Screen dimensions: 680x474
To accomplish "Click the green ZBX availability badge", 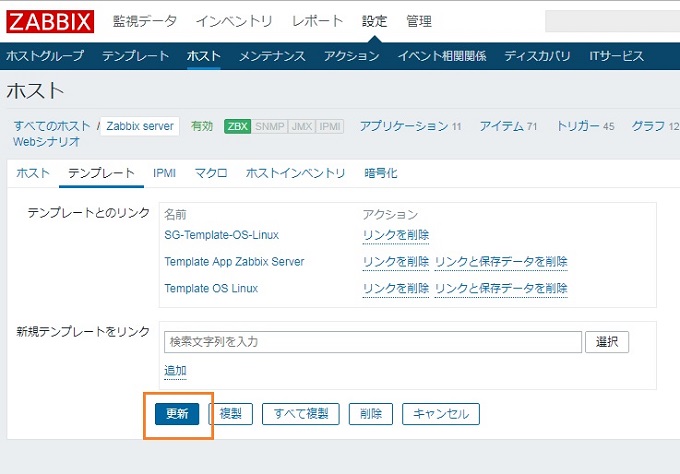I will [x=238, y=126].
